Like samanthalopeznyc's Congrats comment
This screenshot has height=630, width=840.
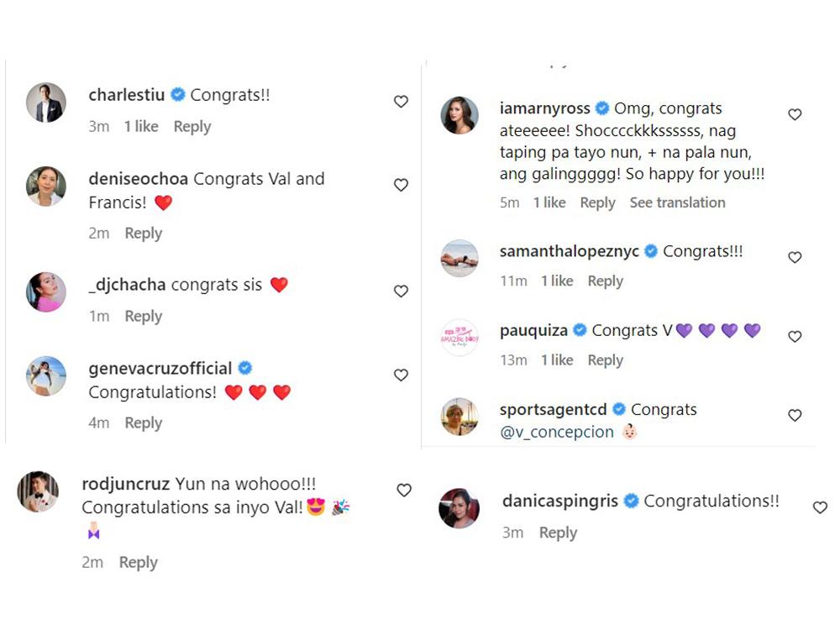click(x=795, y=257)
